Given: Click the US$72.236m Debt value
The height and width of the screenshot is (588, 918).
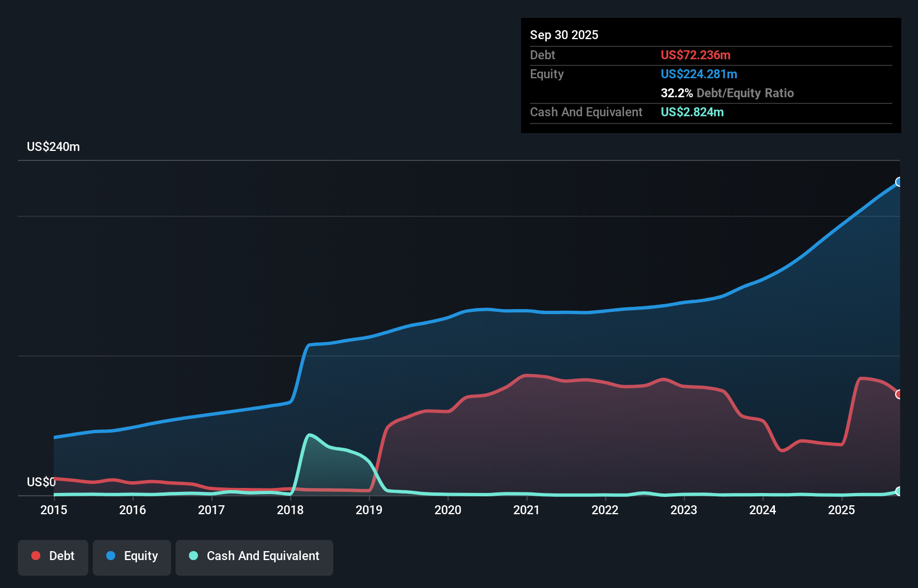Looking at the screenshot, I should pyautogui.click(x=695, y=55).
